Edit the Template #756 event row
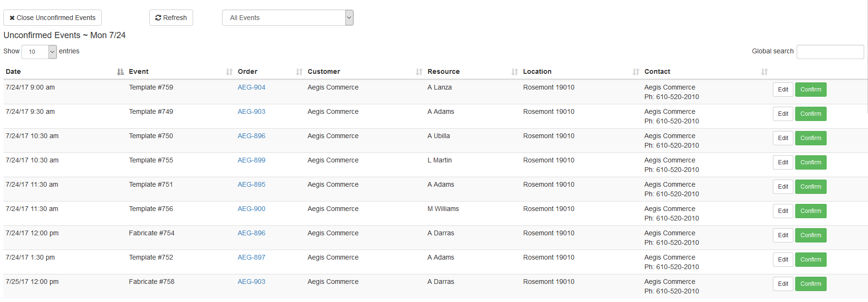 [783, 211]
